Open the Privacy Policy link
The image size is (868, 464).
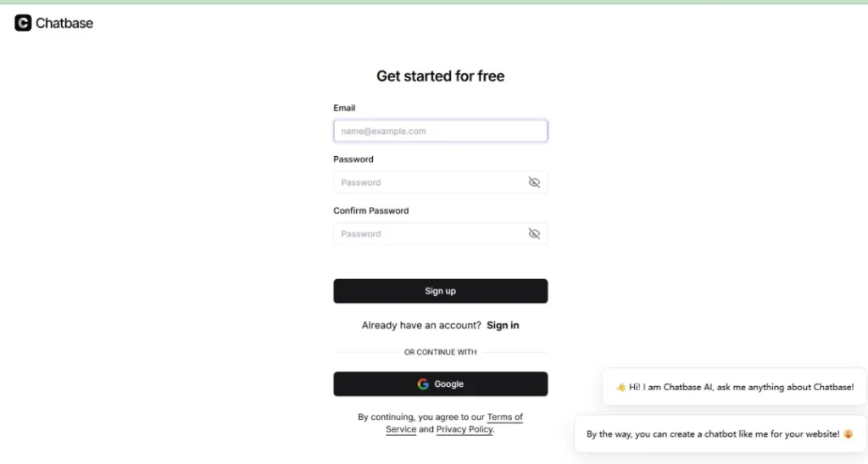(x=464, y=429)
